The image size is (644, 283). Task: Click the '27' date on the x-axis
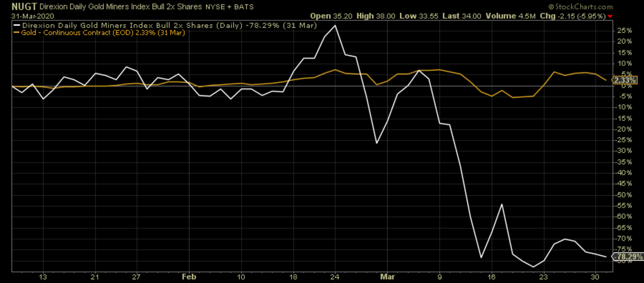click(136, 277)
